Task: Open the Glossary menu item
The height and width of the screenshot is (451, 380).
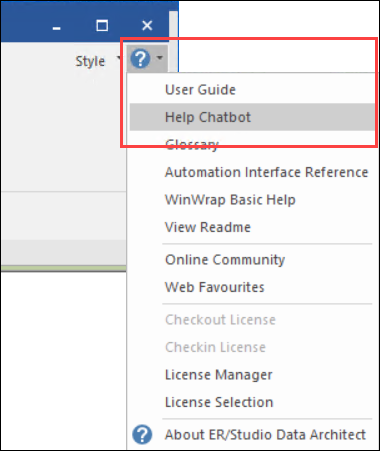Action: point(252,144)
